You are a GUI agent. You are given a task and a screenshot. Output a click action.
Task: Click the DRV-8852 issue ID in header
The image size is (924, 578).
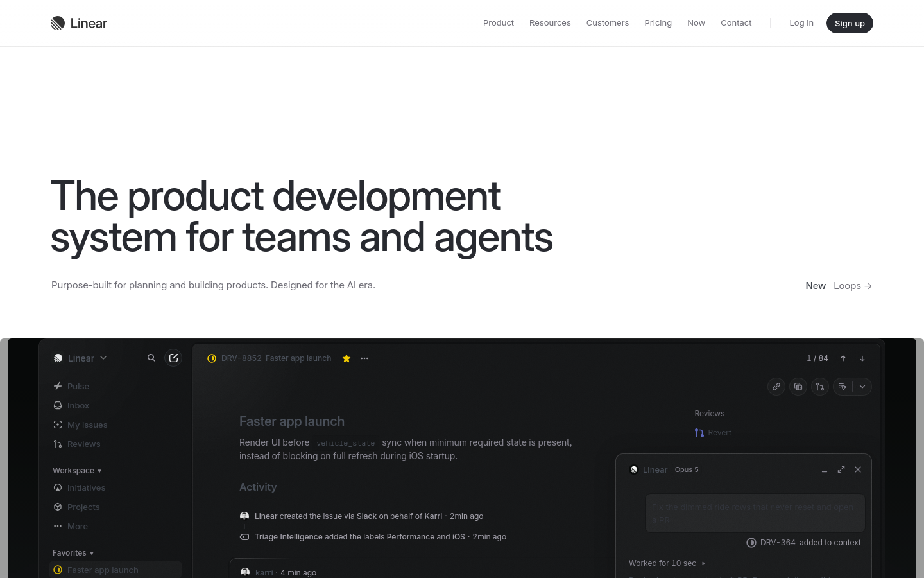pyautogui.click(x=241, y=358)
